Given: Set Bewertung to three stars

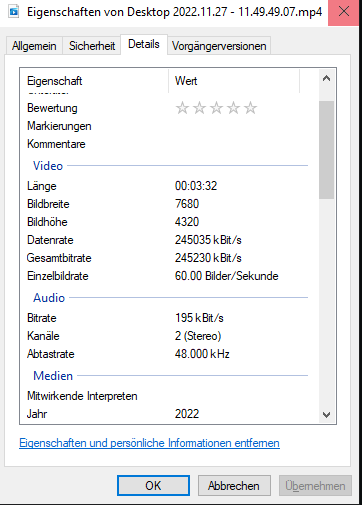Looking at the screenshot, I should (x=216, y=108).
